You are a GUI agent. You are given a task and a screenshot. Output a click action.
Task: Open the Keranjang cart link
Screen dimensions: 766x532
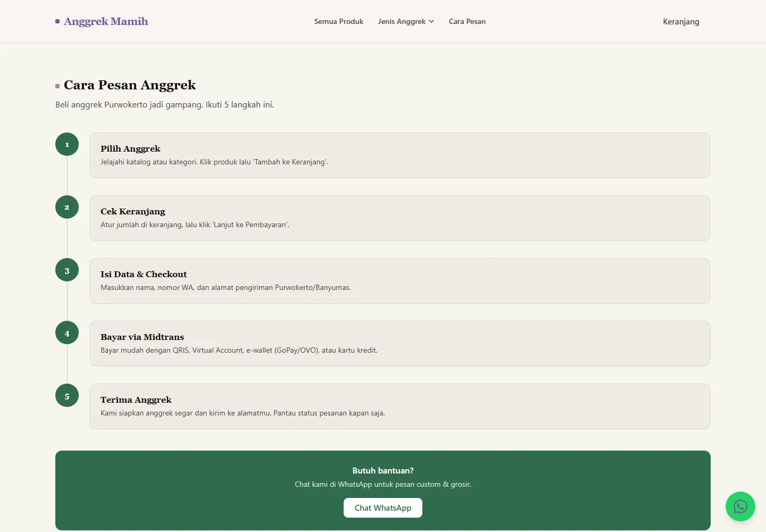click(681, 22)
